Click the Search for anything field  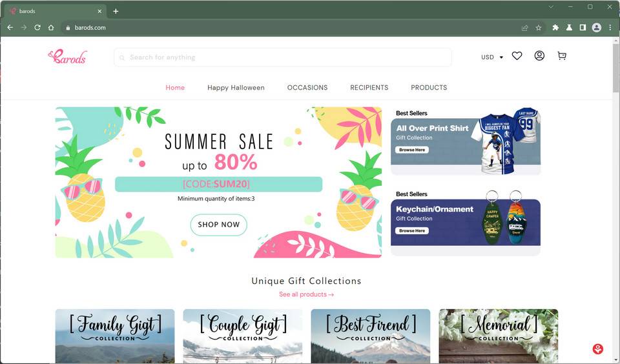[283, 57]
